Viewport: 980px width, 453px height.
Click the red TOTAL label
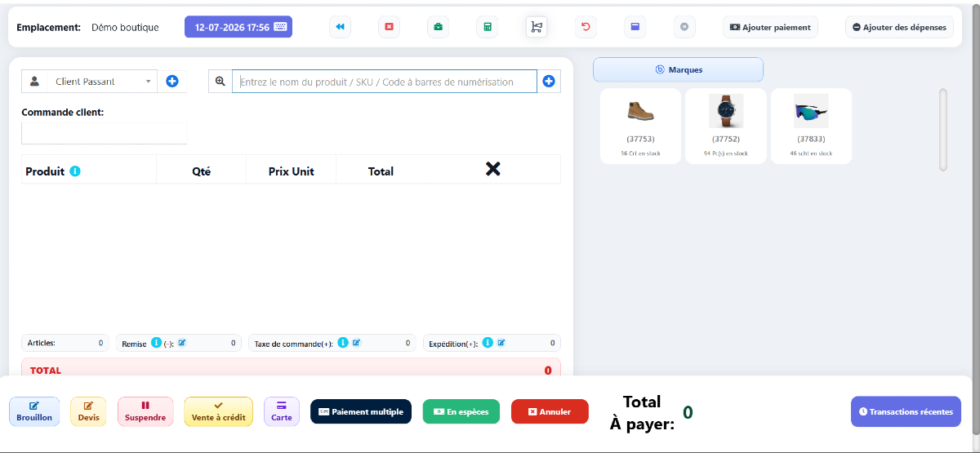pos(46,370)
